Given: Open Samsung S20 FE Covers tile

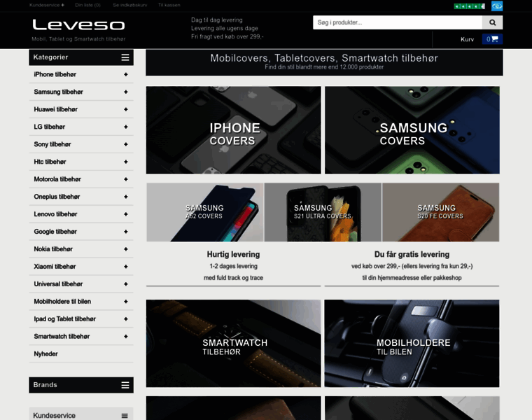Looking at the screenshot, I should 441,212.
